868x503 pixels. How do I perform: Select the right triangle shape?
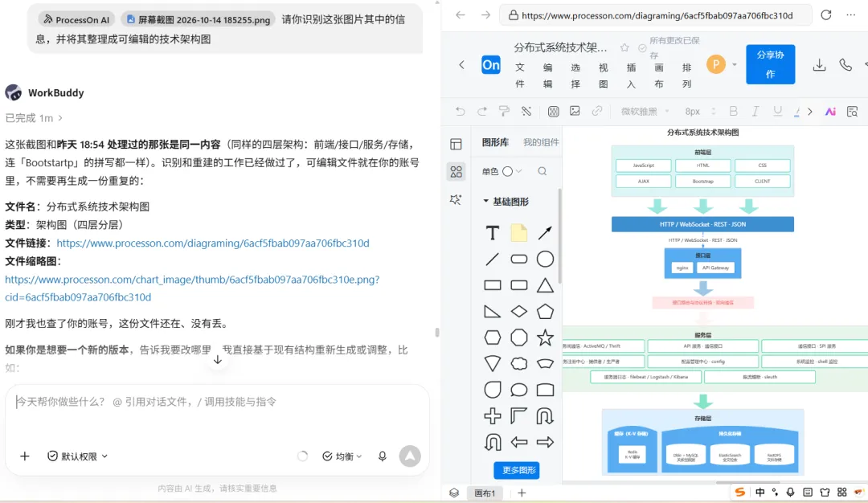pos(492,312)
